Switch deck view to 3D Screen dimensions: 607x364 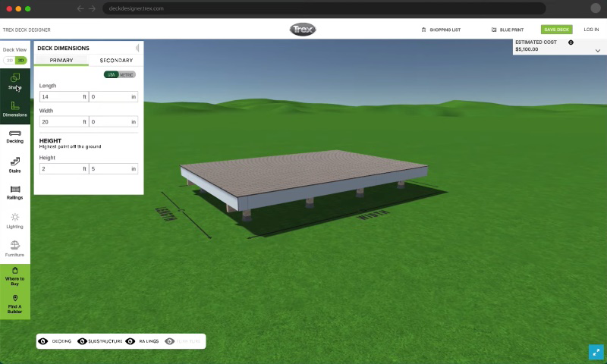(x=21, y=61)
